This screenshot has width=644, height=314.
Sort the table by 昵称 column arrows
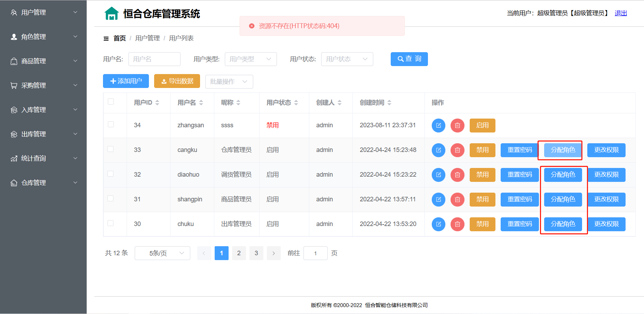coord(238,103)
